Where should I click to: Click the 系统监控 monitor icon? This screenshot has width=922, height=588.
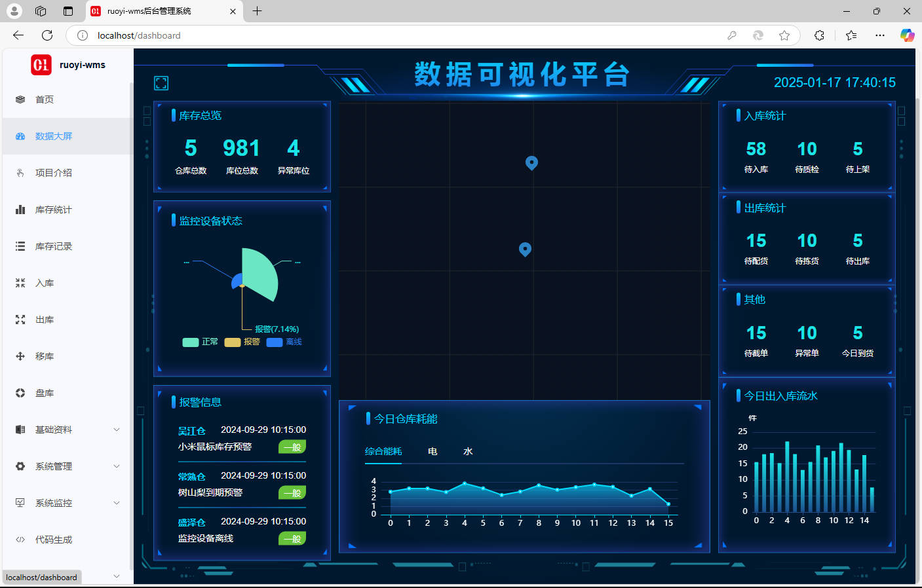click(x=20, y=503)
